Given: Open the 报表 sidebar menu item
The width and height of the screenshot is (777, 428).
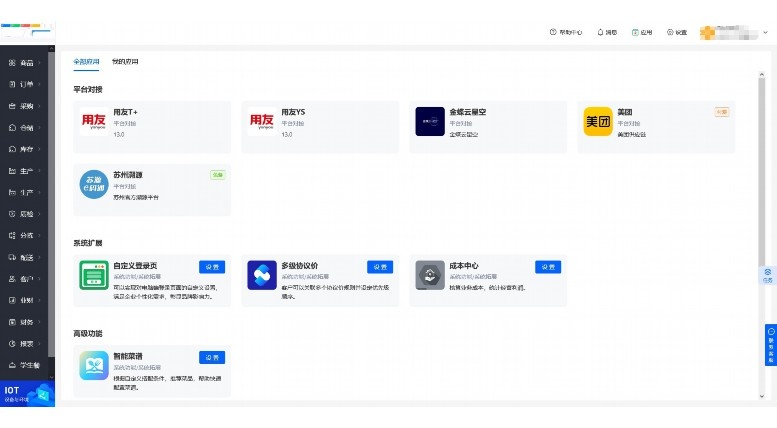Looking at the screenshot, I should (24, 343).
